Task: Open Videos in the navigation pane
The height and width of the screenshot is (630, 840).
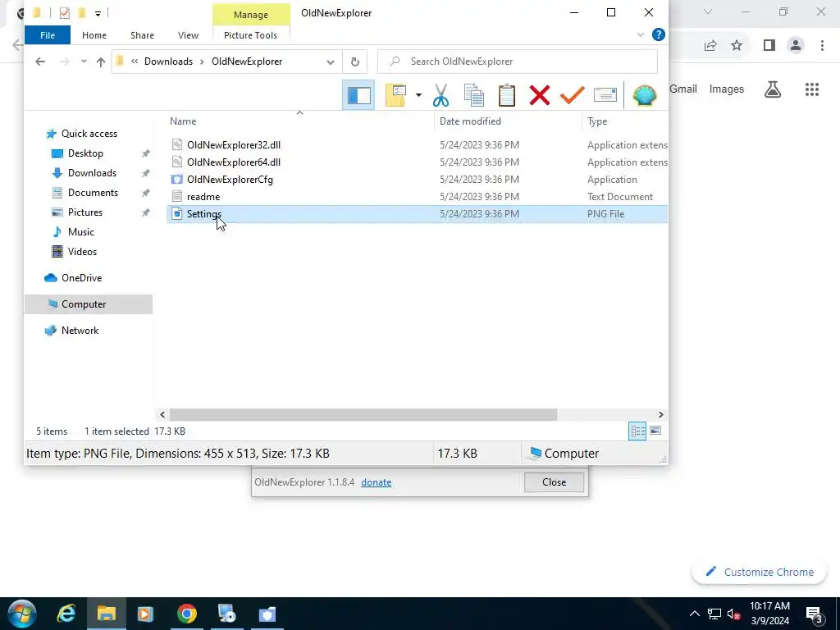Action: [82, 252]
